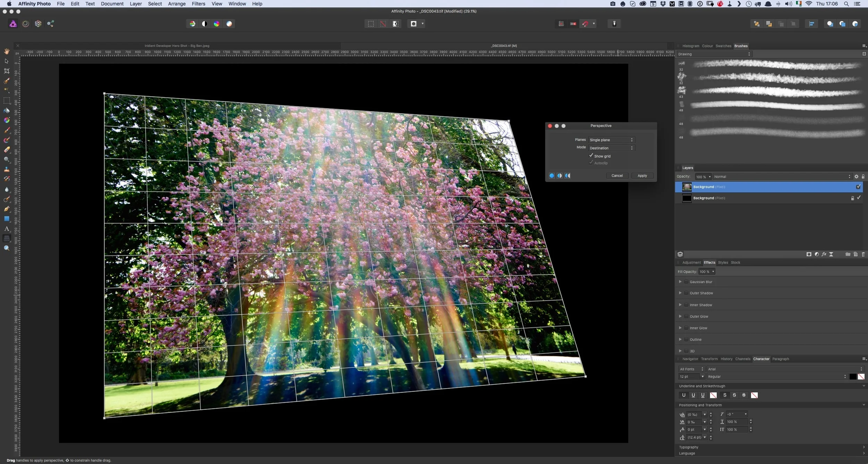Click the Cancel button in Perspective dialog

[x=617, y=176]
